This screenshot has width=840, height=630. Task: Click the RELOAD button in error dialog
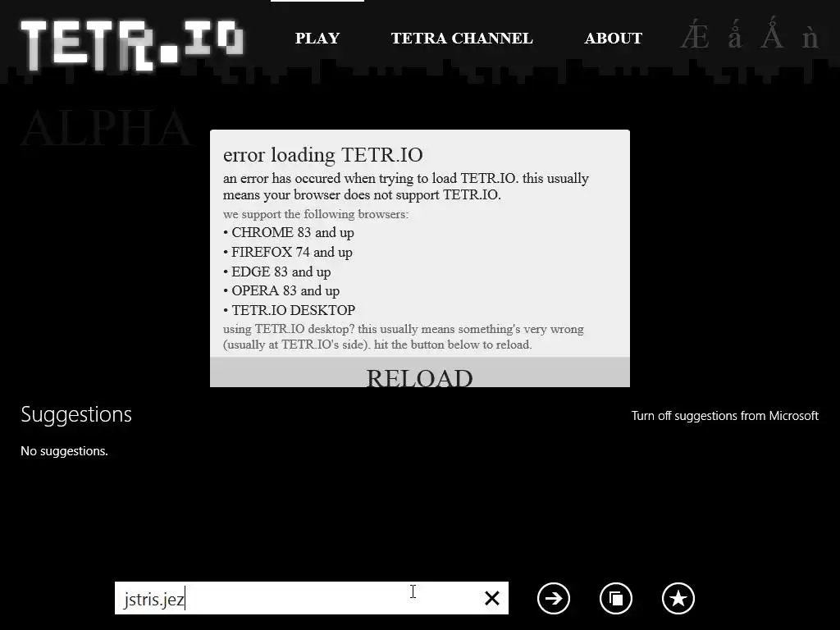pyautogui.click(x=420, y=372)
